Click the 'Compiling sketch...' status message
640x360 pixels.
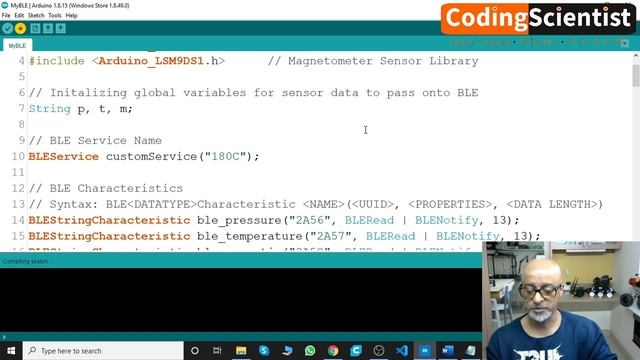(26, 261)
